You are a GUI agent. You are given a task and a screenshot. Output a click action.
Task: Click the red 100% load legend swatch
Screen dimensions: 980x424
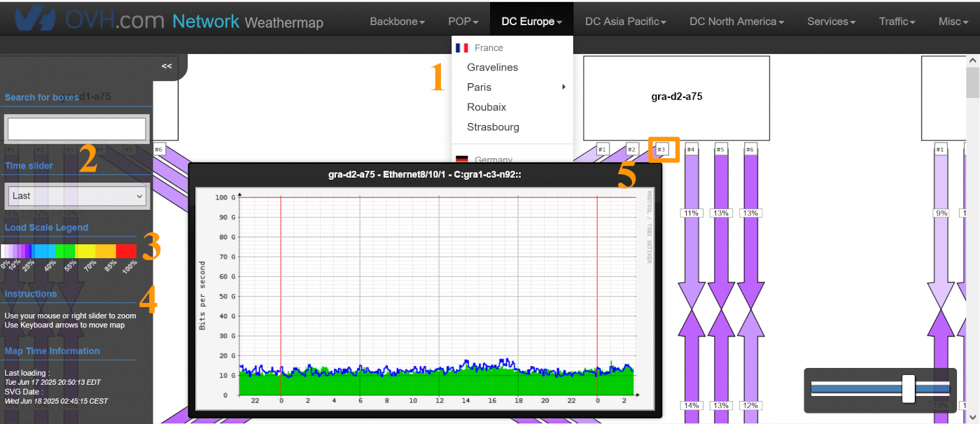pyautogui.click(x=126, y=251)
